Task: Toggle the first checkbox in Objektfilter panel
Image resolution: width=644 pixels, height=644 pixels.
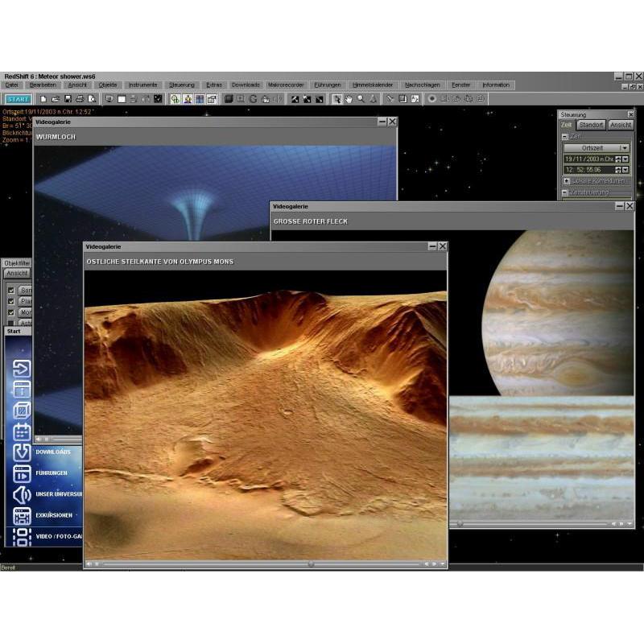Action: pyautogui.click(x=11, y=290)
